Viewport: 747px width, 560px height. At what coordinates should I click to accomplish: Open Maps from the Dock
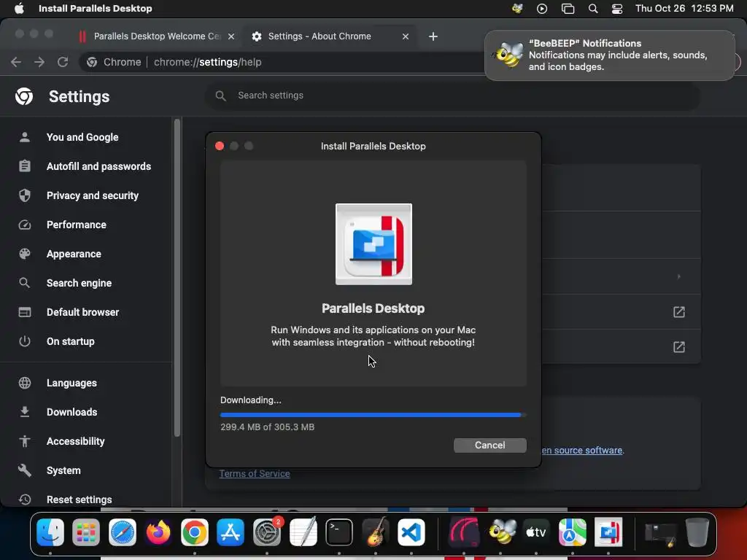(x=572, y=532)
